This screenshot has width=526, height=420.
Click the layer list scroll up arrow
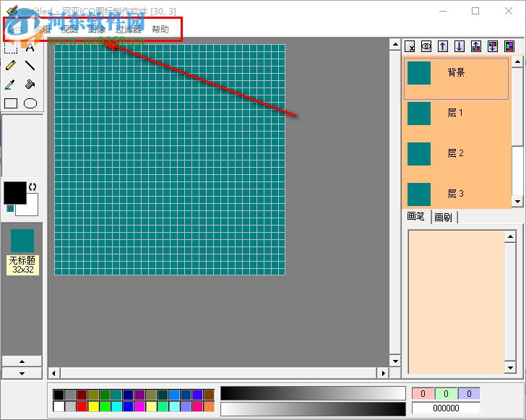(x=517, y=61)
